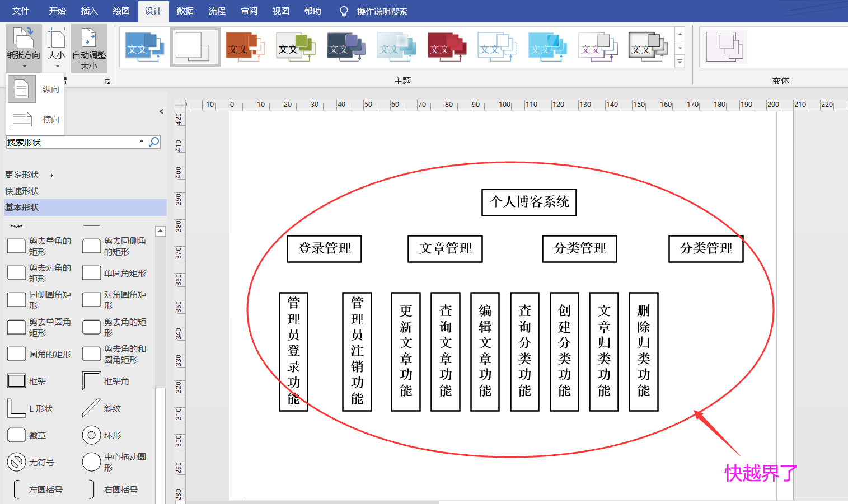The image size is (848, 504).
Task: Switch page orientation to 横向 landscape
Action: tap(35, 119)
